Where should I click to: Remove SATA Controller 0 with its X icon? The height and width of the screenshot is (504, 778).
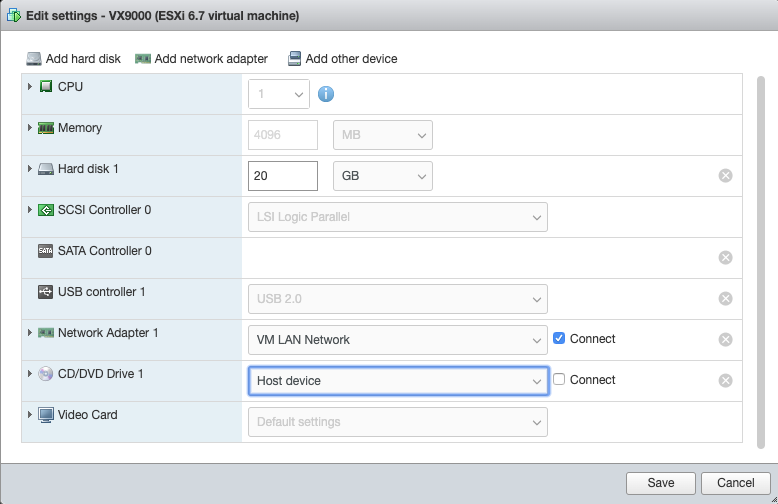click(x=726, y=257)
